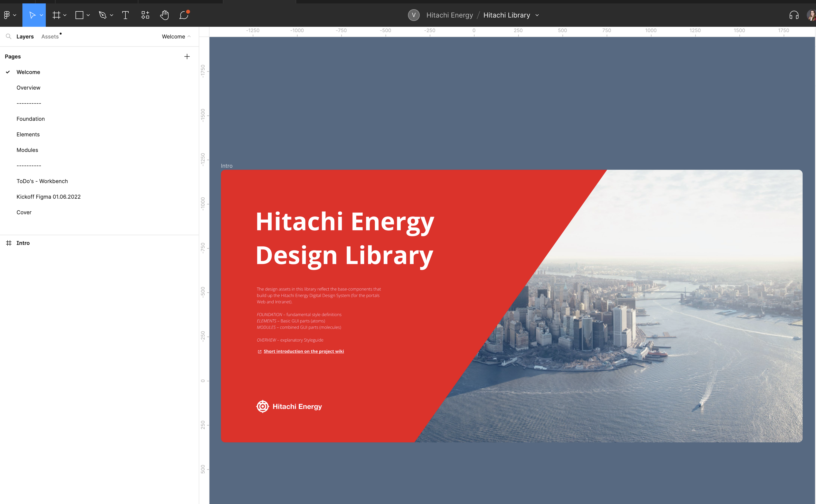Open the Figma main menu icon
The width and height of the screenshot is (816, 504).
coord(7,15)
